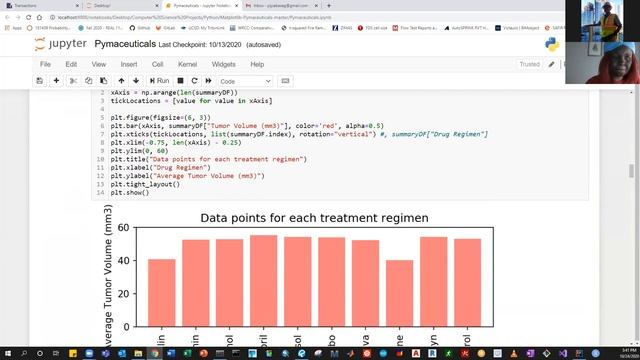
Task: Run the current cell
Action: [160, 81]
